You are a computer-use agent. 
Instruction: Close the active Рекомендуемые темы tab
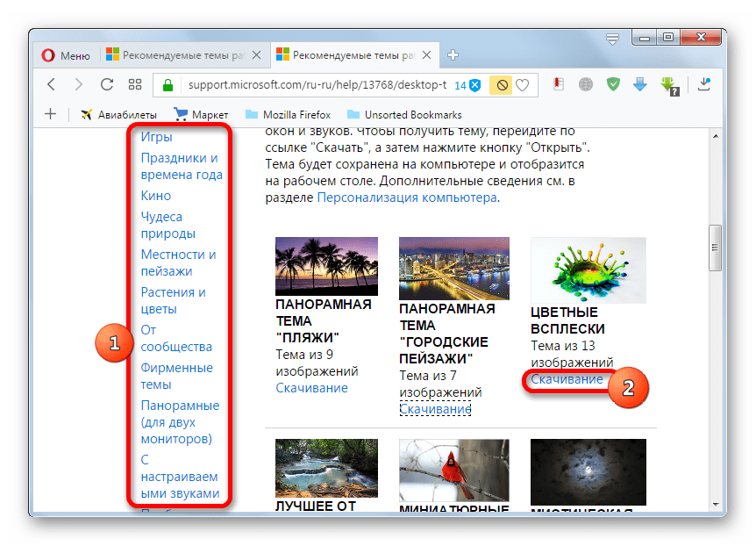[427, 55]
